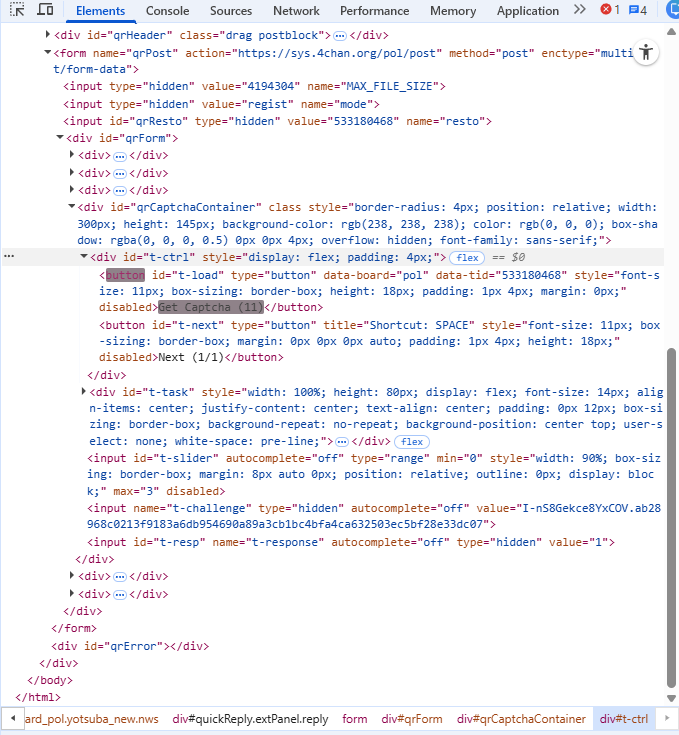Select the t-challenge hidden input line
Viewport: 679px width, 735px height.
click(374, 516)
